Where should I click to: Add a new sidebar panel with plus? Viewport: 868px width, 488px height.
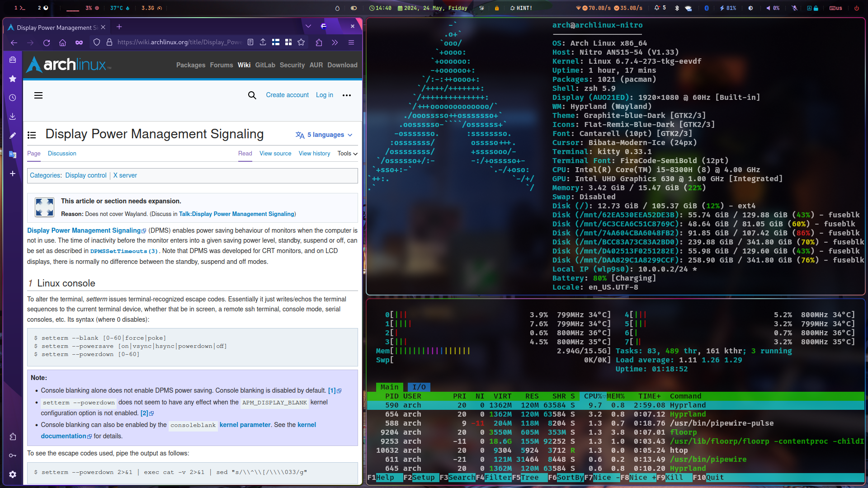(x=13, y=174)
